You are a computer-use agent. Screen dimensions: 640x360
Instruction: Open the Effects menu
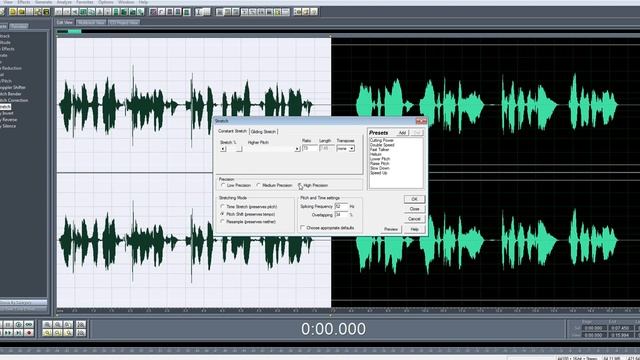(24, 2)
